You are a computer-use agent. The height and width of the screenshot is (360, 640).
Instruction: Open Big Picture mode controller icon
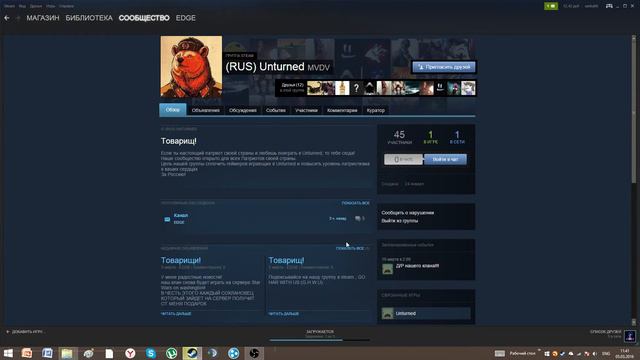point(609,6)
